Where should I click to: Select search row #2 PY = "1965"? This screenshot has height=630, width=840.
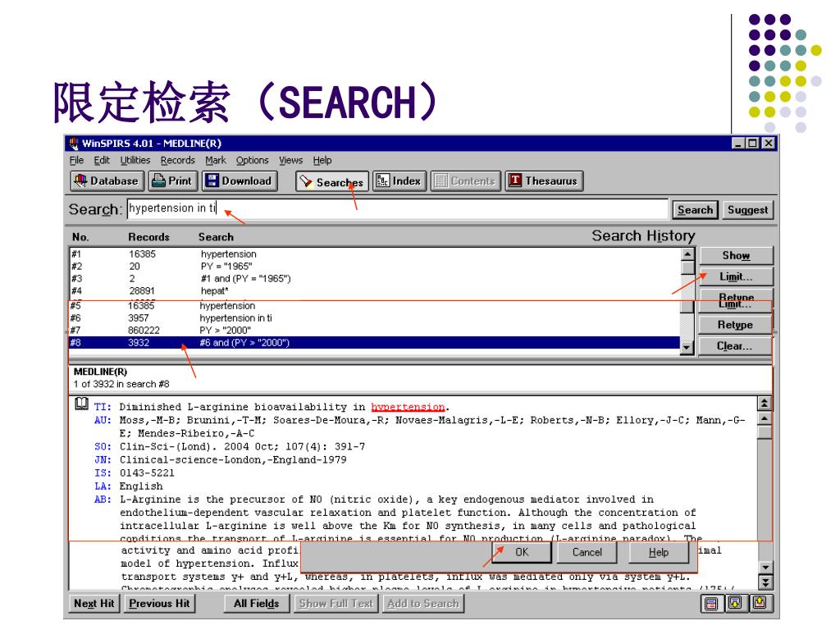[x=375, y=267]
